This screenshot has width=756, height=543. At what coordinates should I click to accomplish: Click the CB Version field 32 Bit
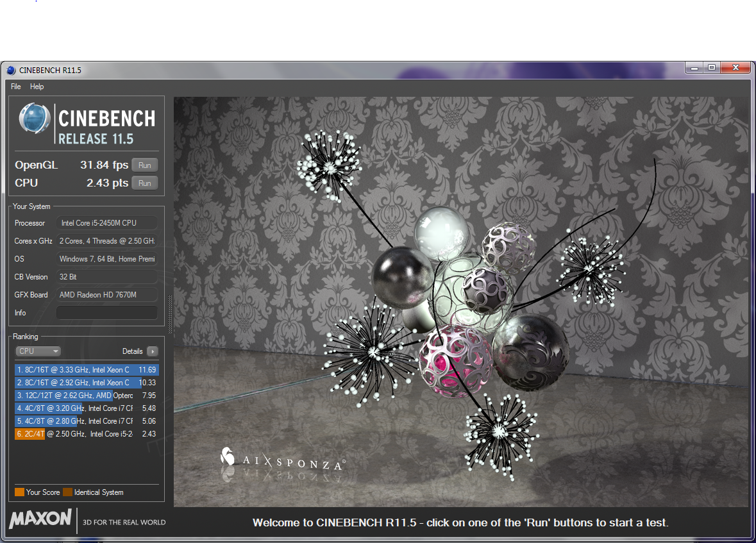tap(107, 277)
